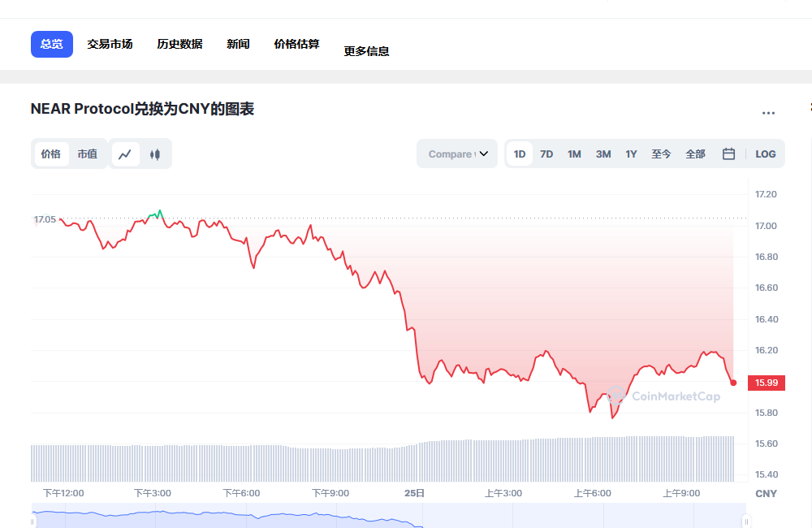Select the 7D time range

[546, 154]
